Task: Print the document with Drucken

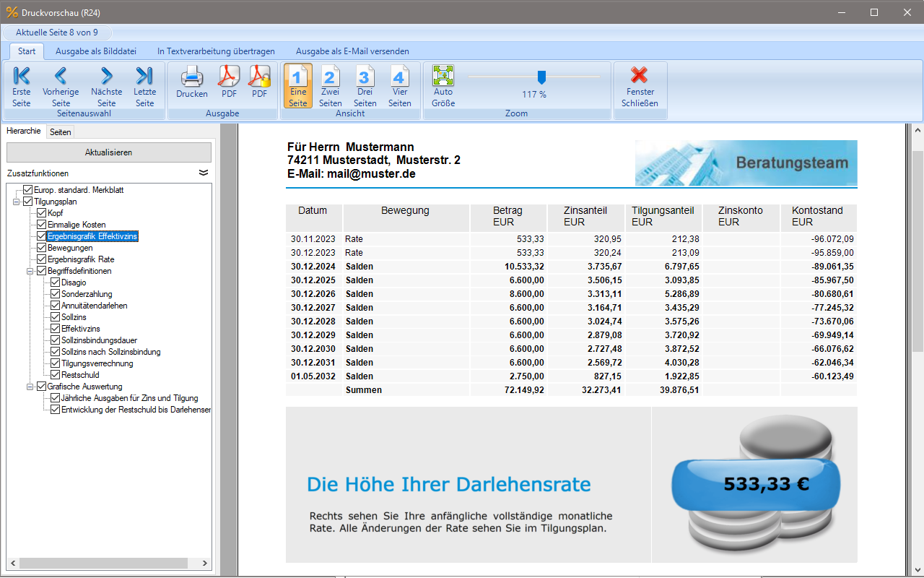Action: click(x=192, y=82)
